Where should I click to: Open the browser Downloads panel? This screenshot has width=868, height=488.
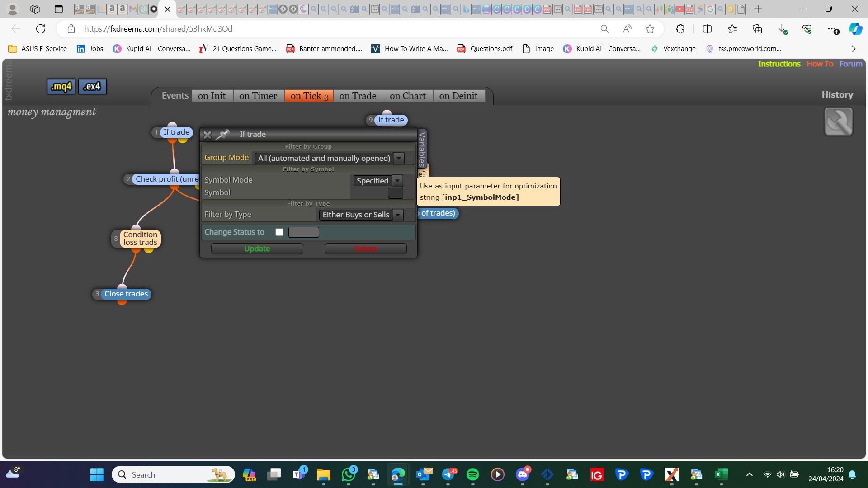[x=783, y=29]
